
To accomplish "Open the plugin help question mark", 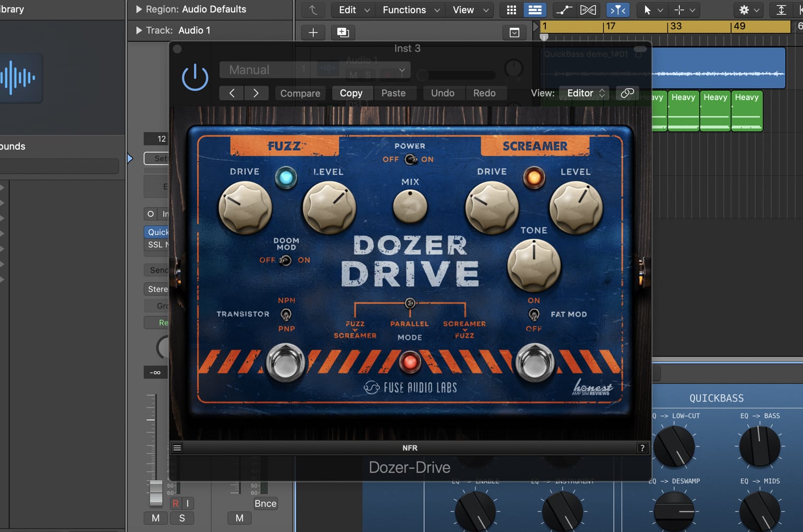I will coord(642,448).
